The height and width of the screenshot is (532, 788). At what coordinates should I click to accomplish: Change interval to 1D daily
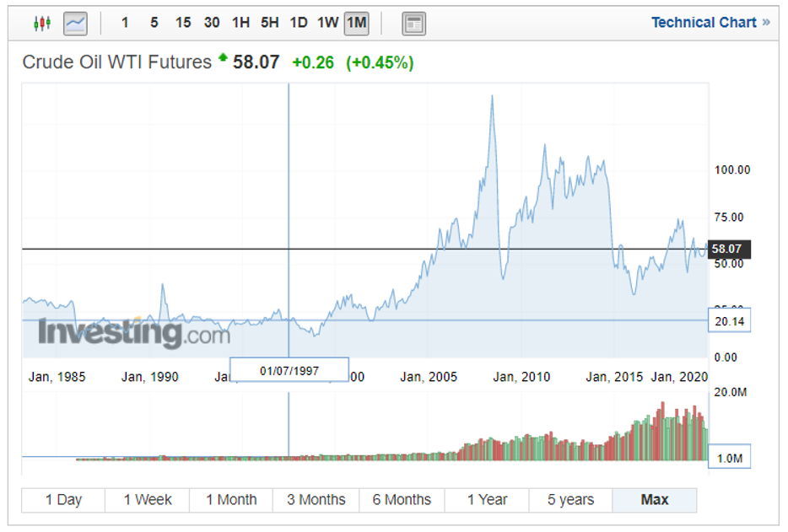pyautogui.click(x=298, y=23)
